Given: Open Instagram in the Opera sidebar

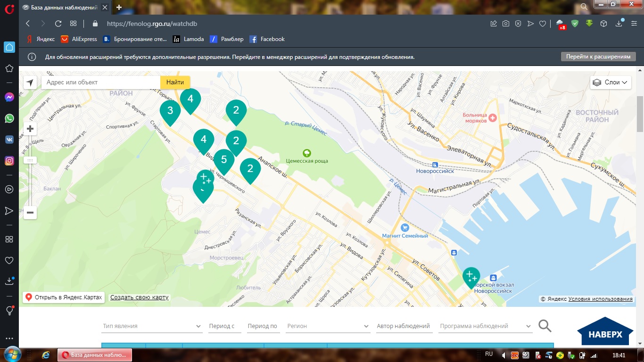Looking at the screenshot, I should [x=9, y=161].
